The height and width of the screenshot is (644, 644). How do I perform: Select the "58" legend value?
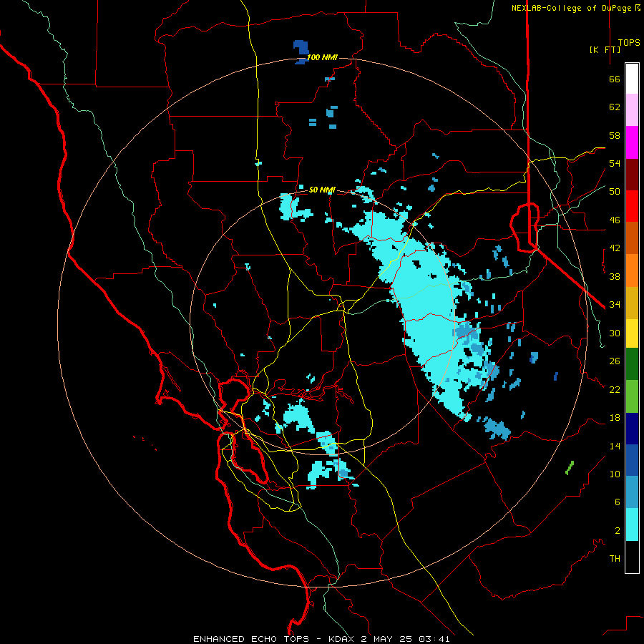click(x=615, y=135)
